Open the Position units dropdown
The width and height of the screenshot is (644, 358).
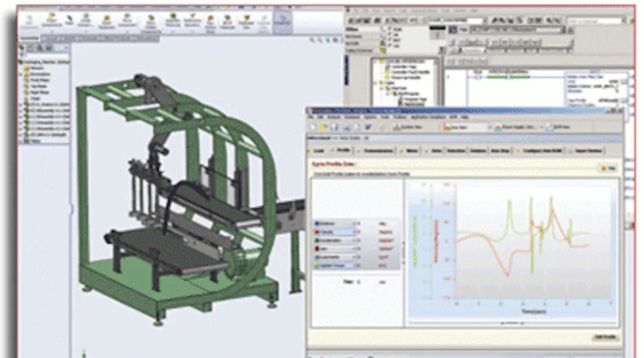[x=354, y=223]
